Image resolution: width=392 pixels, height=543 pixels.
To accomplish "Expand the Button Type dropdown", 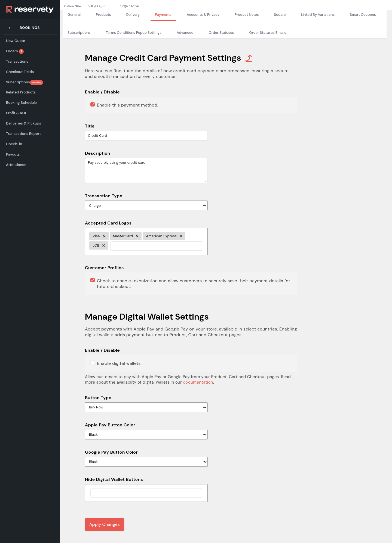I will click(146, 407).
